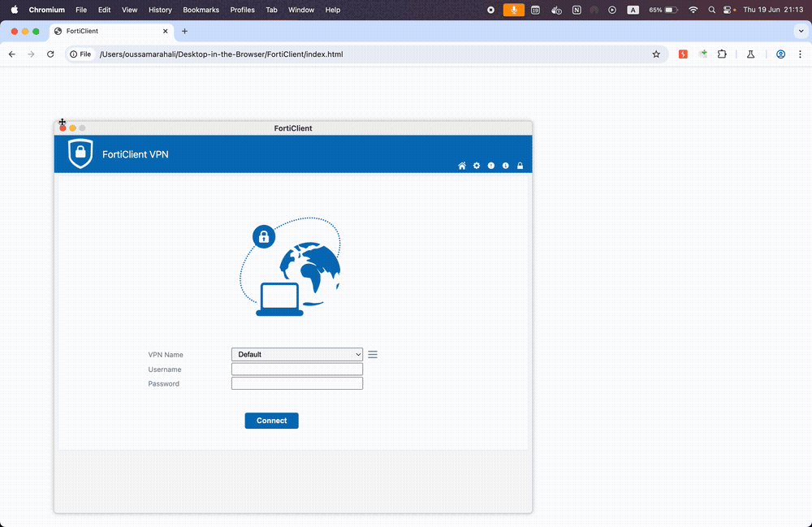The image size is (812, 527).
Task: Open Chrome Labs flask icon
Action: 750,54
